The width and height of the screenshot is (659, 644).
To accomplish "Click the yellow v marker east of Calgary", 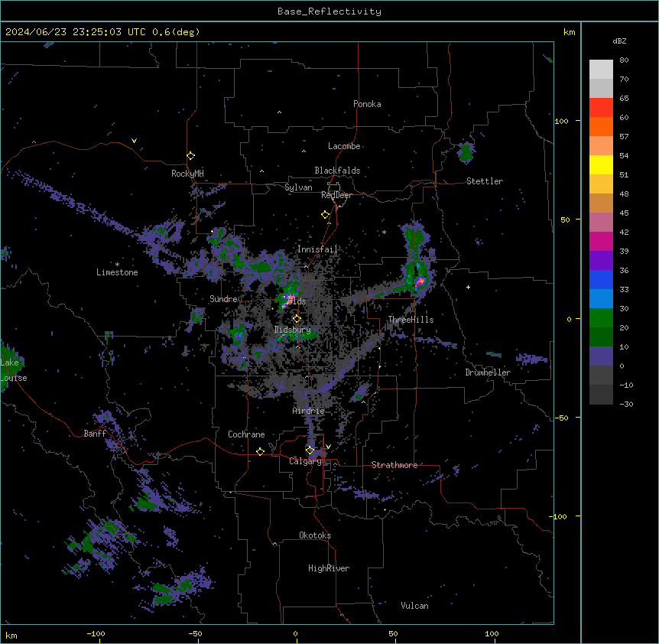I will 328,447.
